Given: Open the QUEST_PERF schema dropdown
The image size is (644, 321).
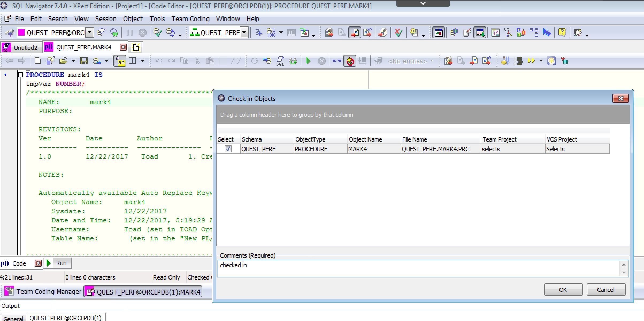Looking at the screenshot, I should pos(244,33).
